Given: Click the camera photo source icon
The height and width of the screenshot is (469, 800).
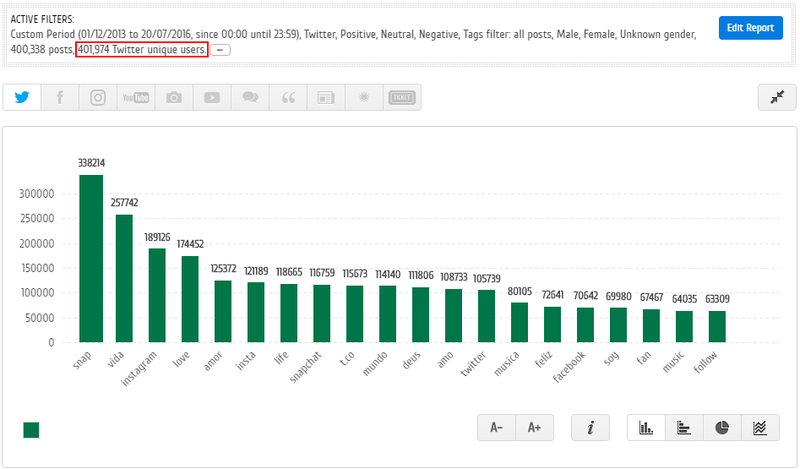Looking at the screenshot, I should pos(174,97).
